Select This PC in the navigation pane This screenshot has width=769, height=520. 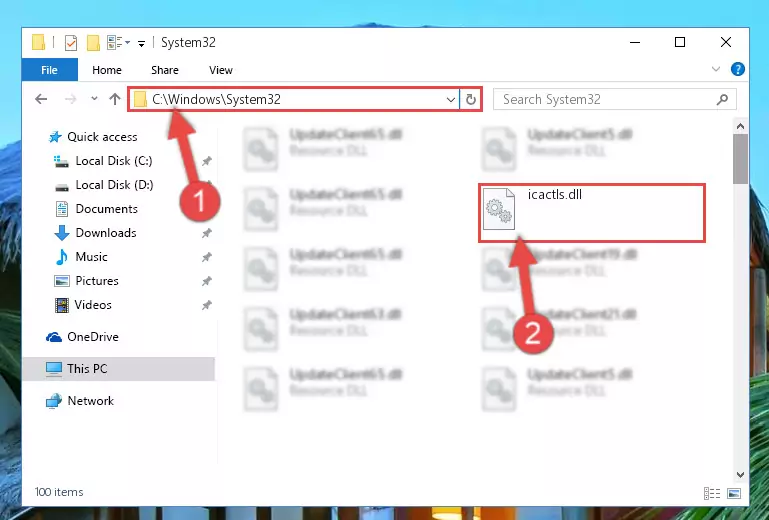coord(87,368)
